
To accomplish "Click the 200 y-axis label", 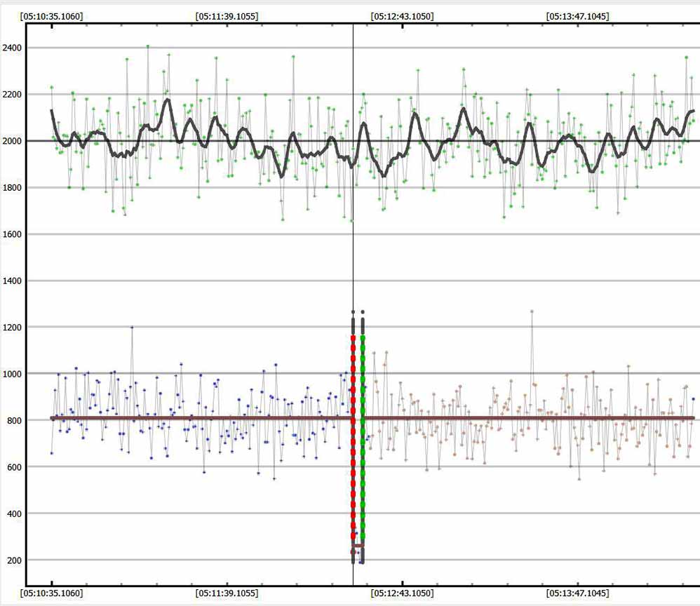I will click(x=14, y=560).
